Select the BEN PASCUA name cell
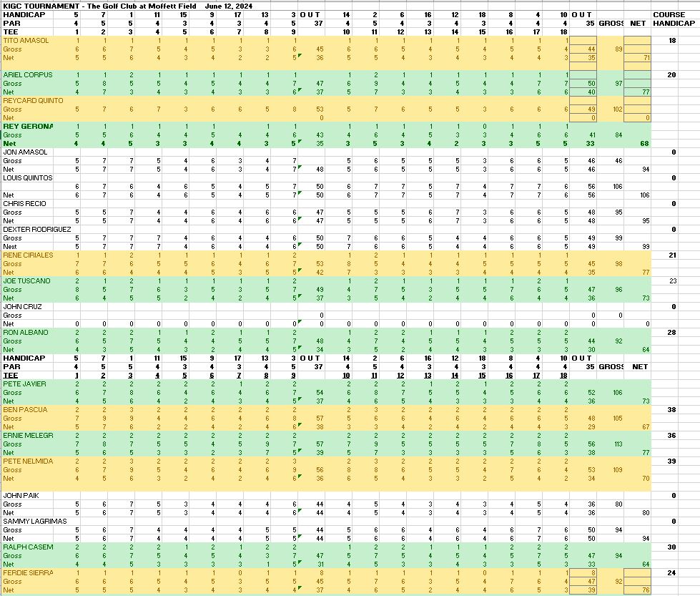Viewport: 700px width, 596px height. point(25,410)
